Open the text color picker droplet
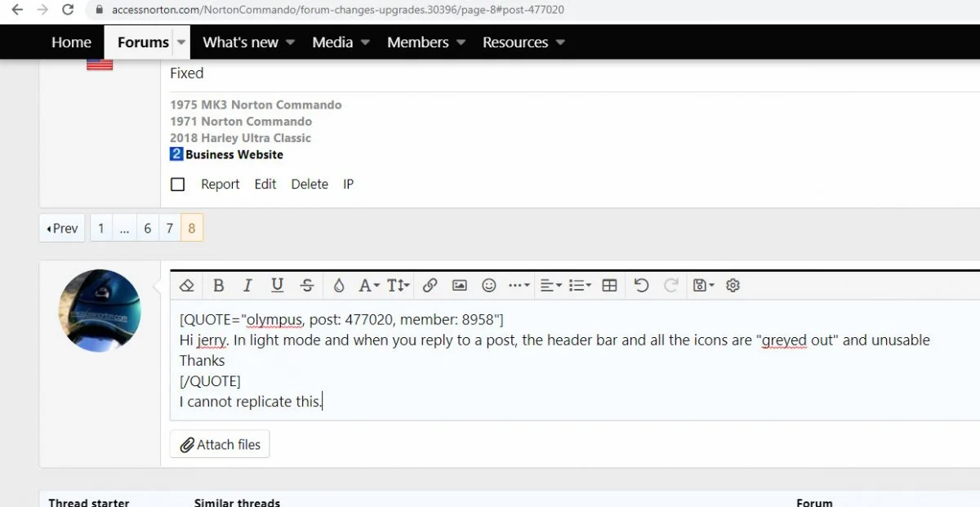980x507 pixels. point(338,286)
